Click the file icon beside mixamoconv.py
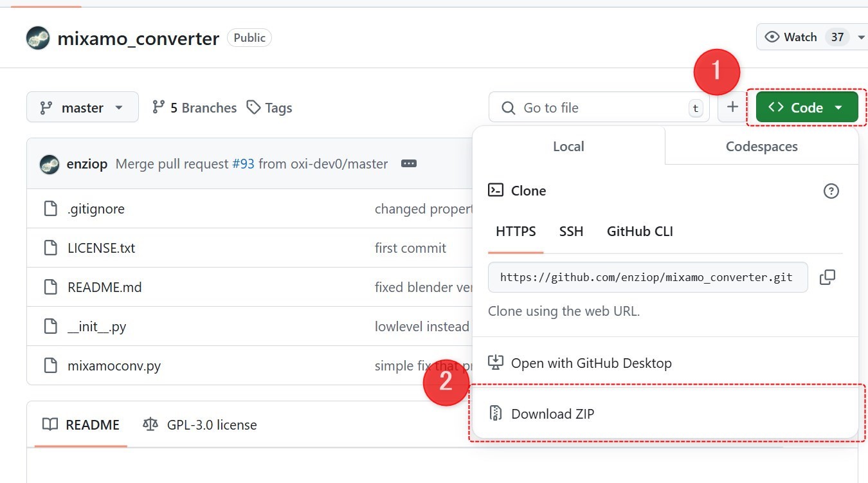The height and width of the screenshot is (483, 868). tap(50, 366)
